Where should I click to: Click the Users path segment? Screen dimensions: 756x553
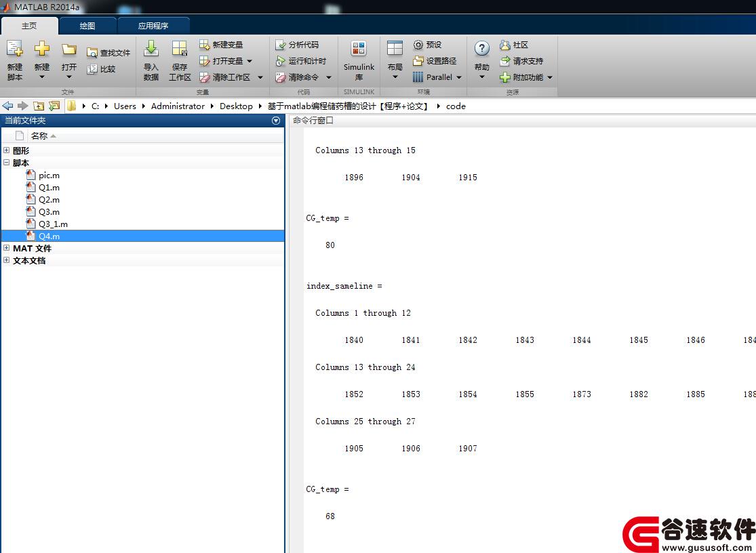(x=125, y=106)
